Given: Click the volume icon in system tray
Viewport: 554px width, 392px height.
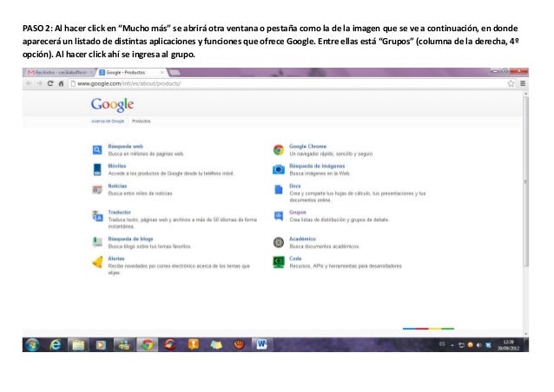Looking at the screenshot, I should pos(478,345).
